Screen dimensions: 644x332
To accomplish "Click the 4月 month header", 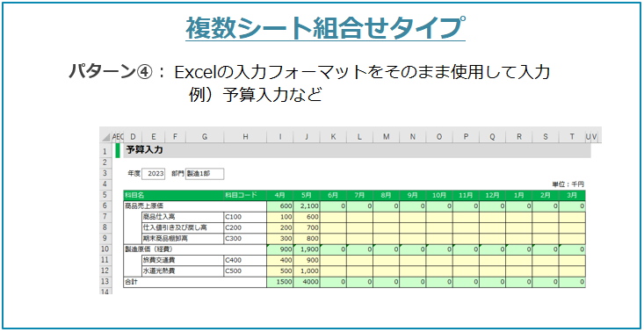I will click(x=279, y=195).
